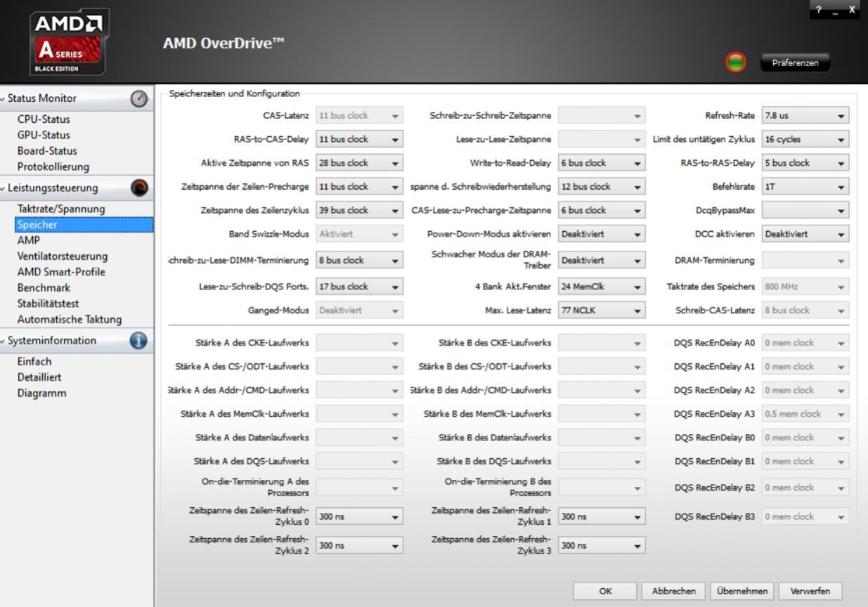This screenshot has width=868, height=607.
Task: Open the RAS-to-CAS-Delay dropdown
Action: pyautogui.click(x=360, y=139)
